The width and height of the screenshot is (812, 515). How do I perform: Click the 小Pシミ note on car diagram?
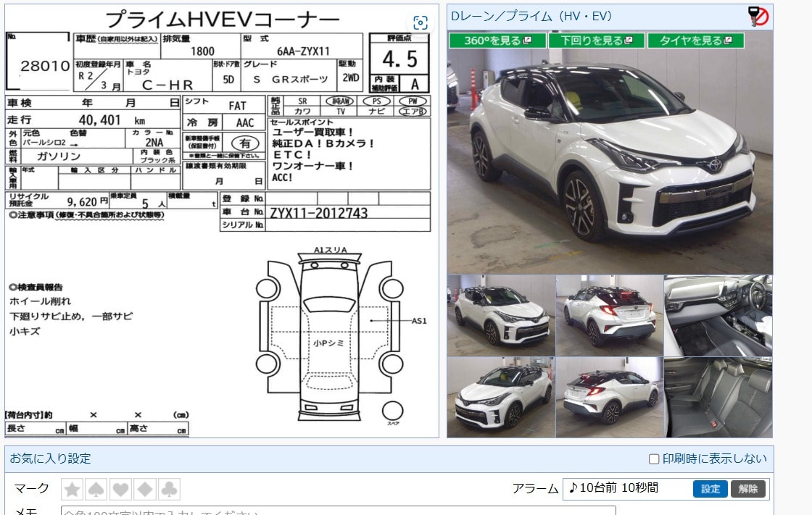tap(328, 343)
